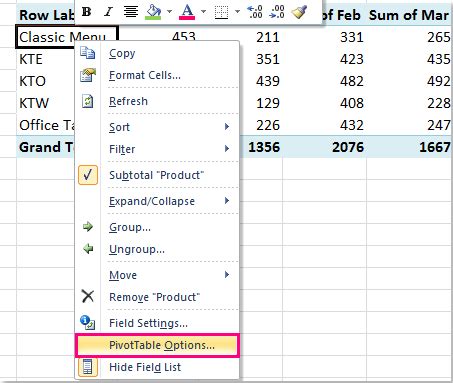Expand the Filter submenu
The width and height of the screenshot is (453, 383).
[x=157, y=149]
